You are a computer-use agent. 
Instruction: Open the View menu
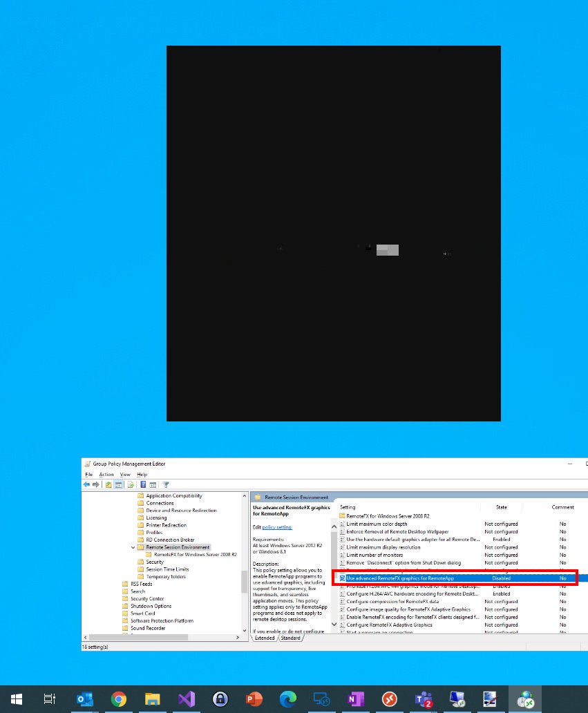[125, 474]
